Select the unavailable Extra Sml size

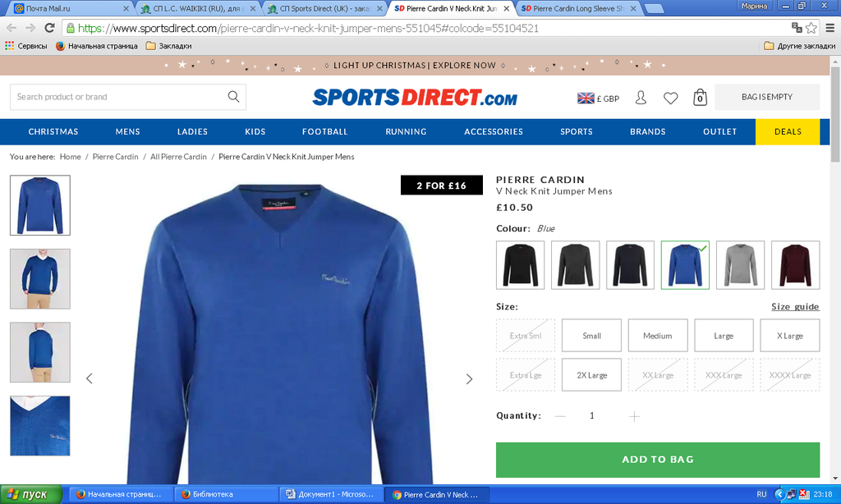tap(526, 336)
